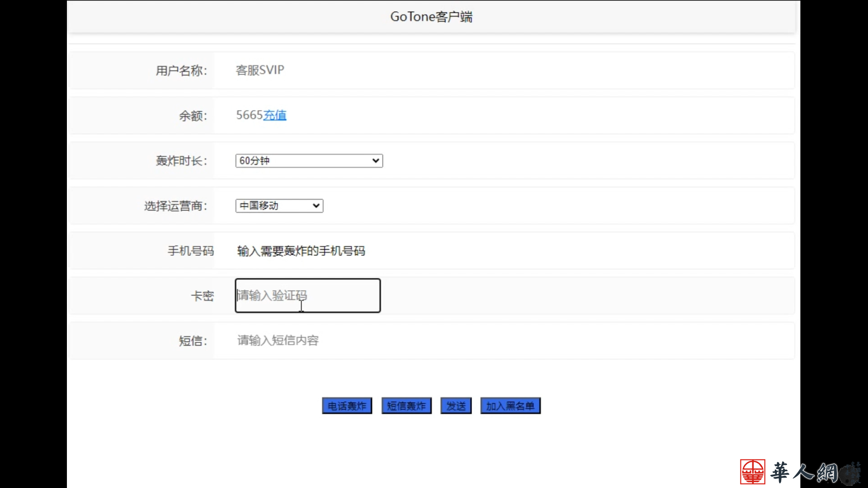
Task: Click the 加入黑名单 button
Action: [510, 406]
